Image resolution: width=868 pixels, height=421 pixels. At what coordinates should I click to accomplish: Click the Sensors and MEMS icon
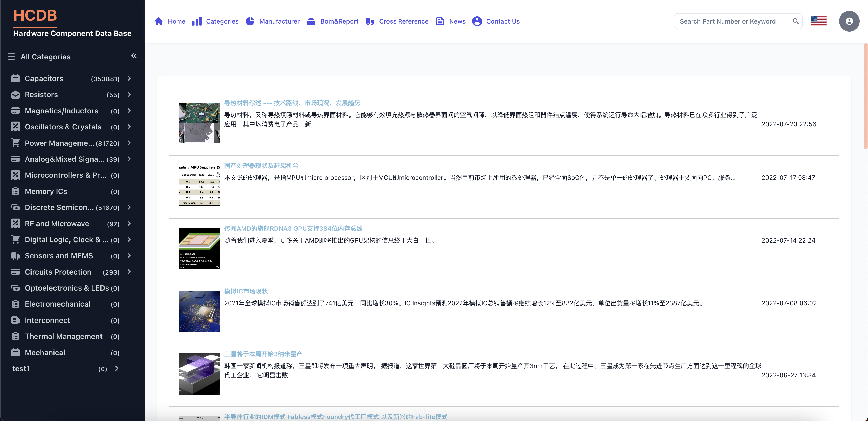point(16,256)
